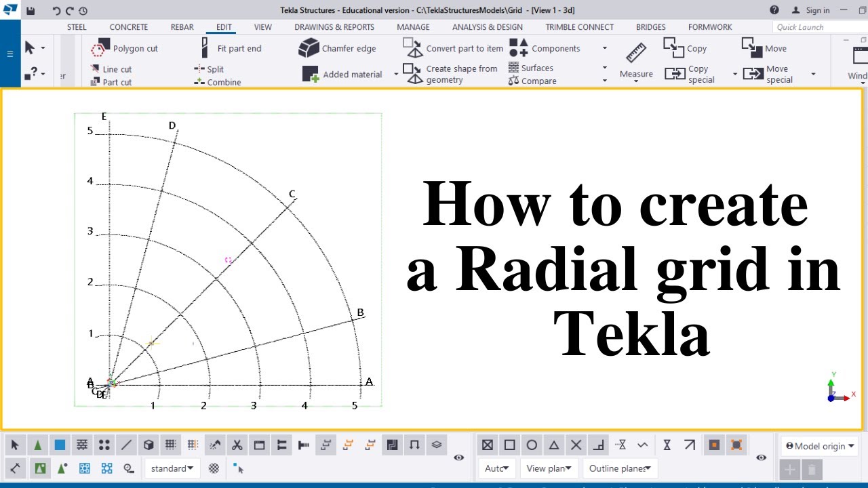Toggle the scissors cuts selection switch

tap(237, 445)
